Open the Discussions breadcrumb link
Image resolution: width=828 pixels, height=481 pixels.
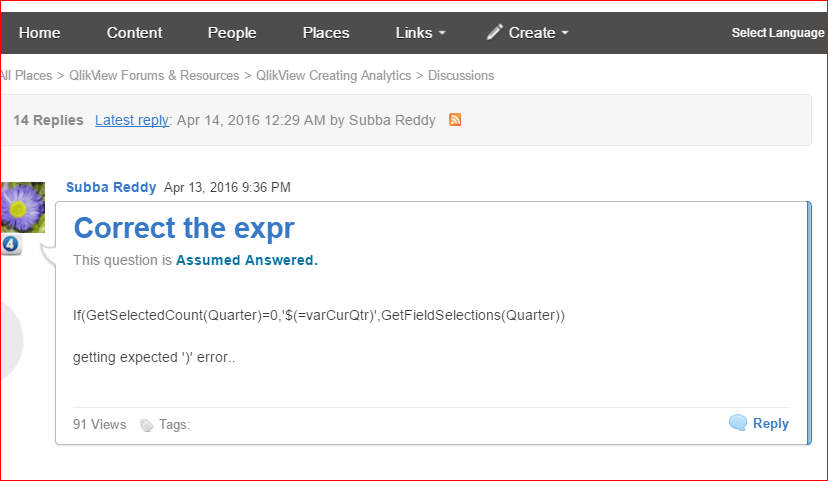click(461, 76)
